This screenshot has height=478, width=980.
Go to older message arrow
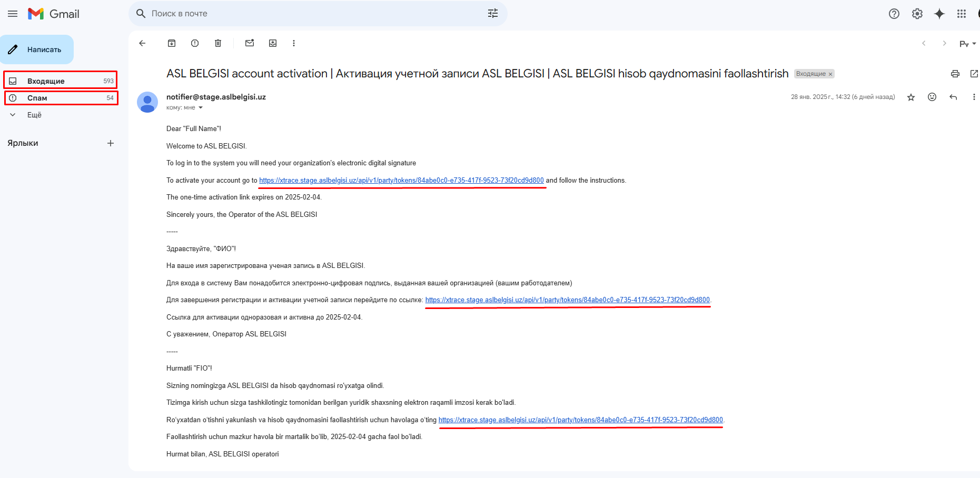click(x=944, y=43)
